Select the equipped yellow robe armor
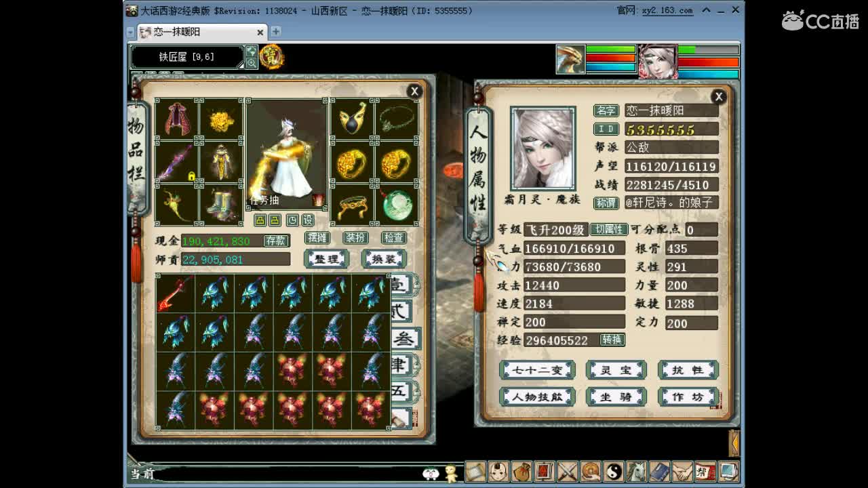The width and height of the screenshot is (868, 488). tap(221, 163)
